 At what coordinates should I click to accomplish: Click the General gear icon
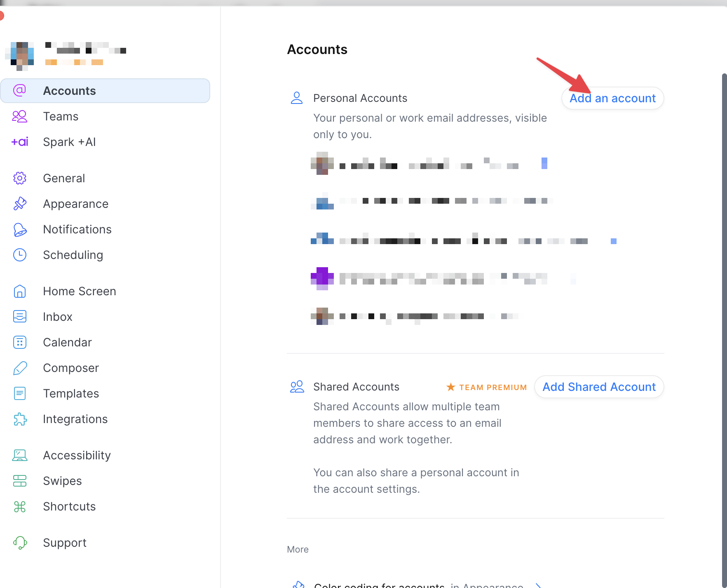coord(19,179)
